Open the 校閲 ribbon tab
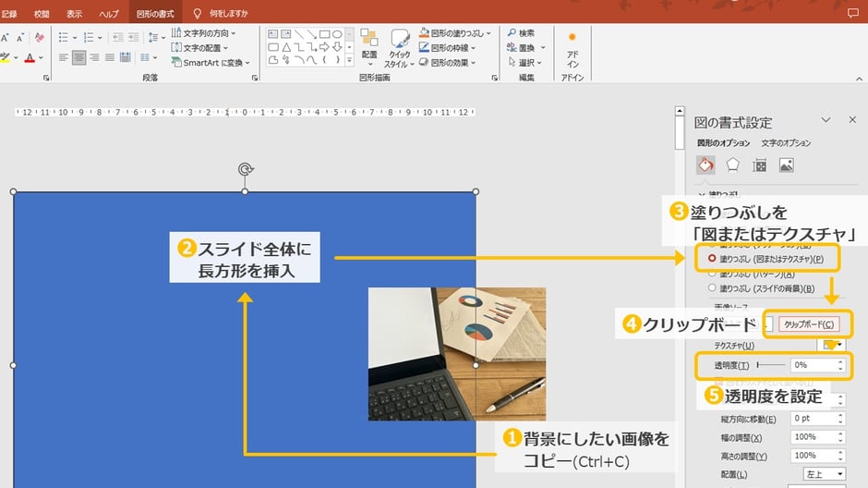The image size is (868, 488). coord(42,14)
